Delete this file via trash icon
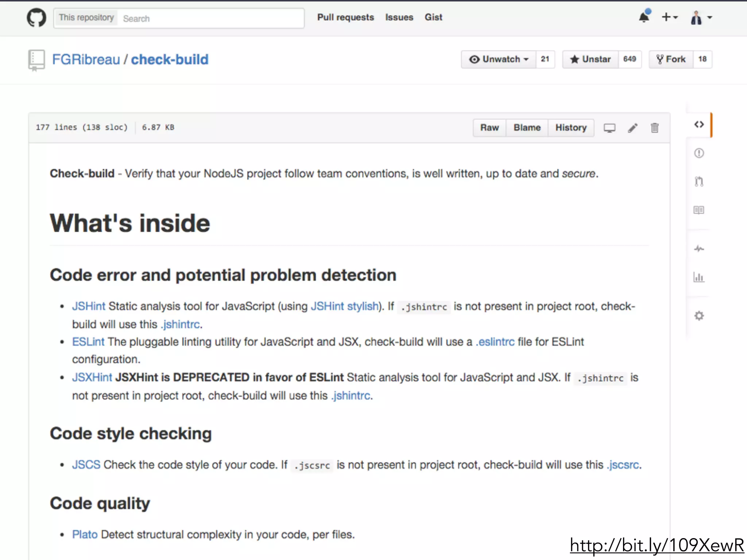Screen dimensions: 747x560 (655, 128)
